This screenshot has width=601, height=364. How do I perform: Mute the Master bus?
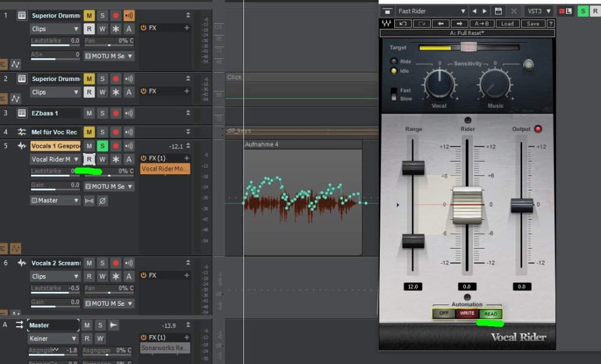click(x=87, y=326)
